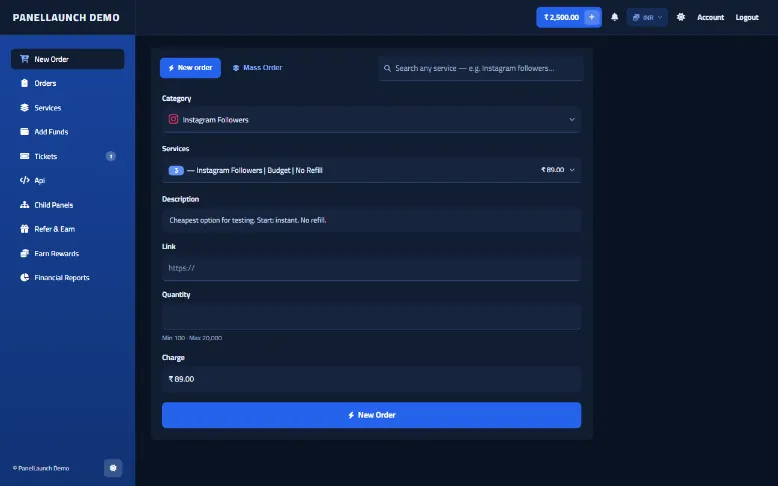Expand the Services dropdown chevron
The width and height of the screenshot is (778, 486).
point(572,170)
